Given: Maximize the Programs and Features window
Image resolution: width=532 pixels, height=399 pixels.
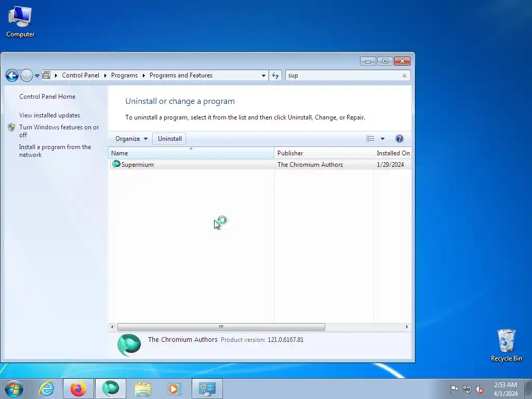Looking at the screenshot, I should tap(385, 61).
